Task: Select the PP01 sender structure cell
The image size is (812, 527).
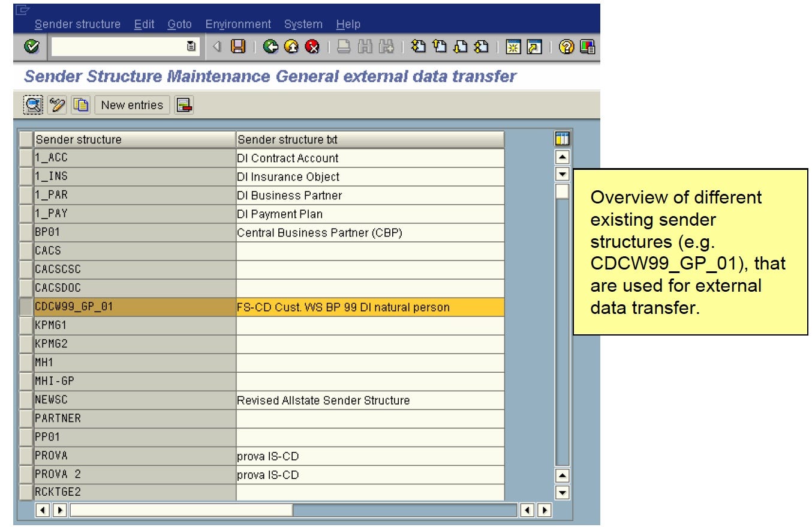Action: 134,438
